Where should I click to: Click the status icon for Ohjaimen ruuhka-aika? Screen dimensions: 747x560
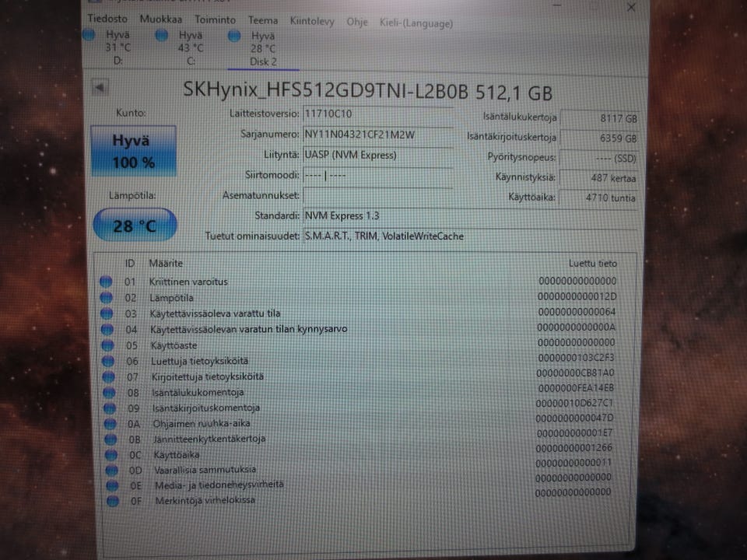click(x=110, y=423)
